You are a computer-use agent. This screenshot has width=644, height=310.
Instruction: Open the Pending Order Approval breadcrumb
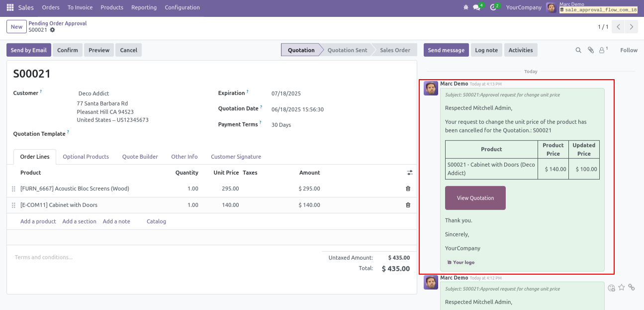(x=58, y=23)
